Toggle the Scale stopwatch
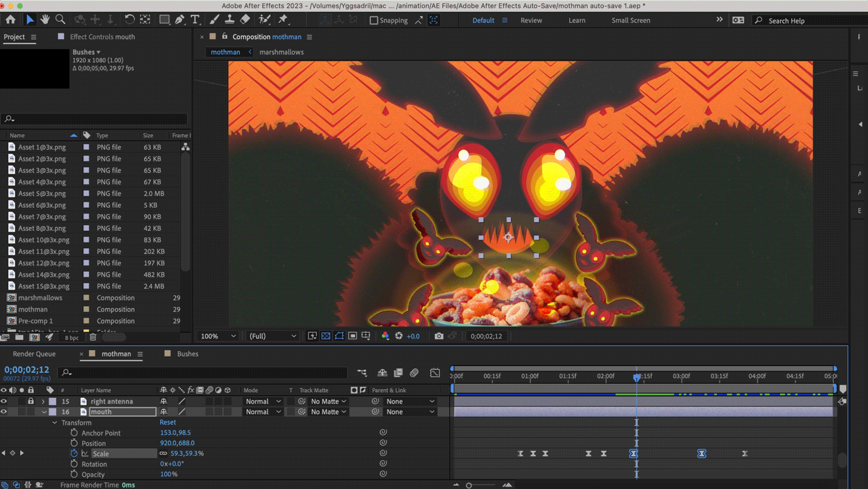Viewport: 868px width, 489px height. coord(74,453)
